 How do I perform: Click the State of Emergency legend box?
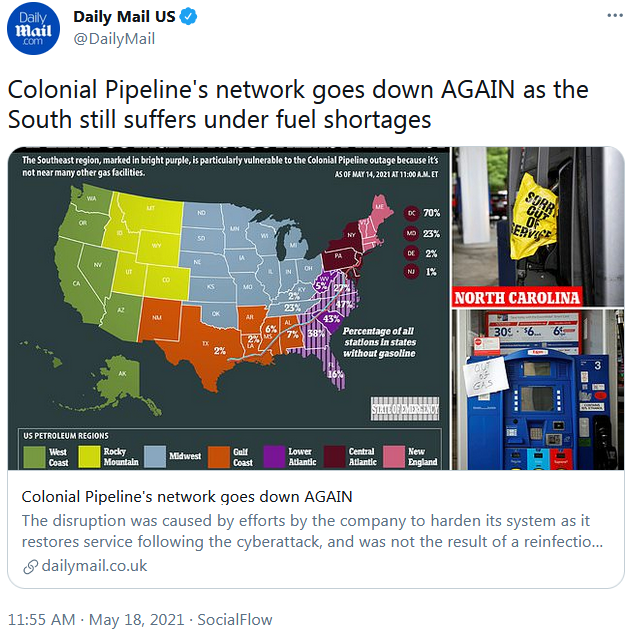[405, 409]
